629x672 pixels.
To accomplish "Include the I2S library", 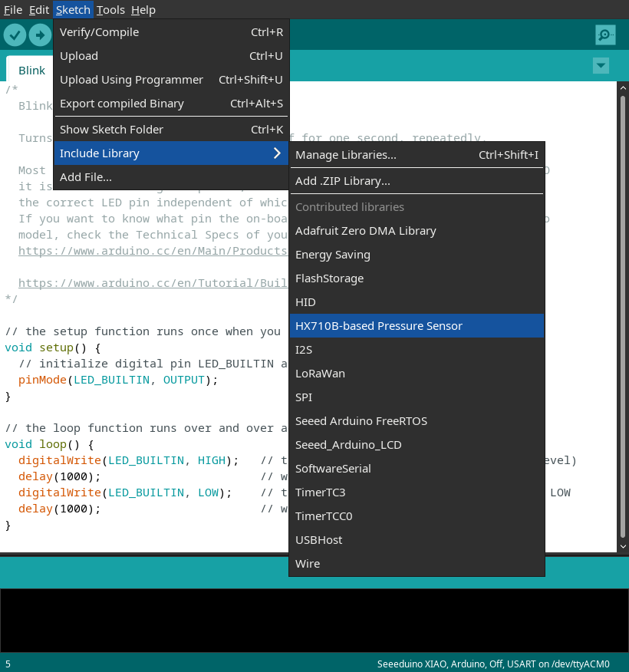I will (417, 350).
